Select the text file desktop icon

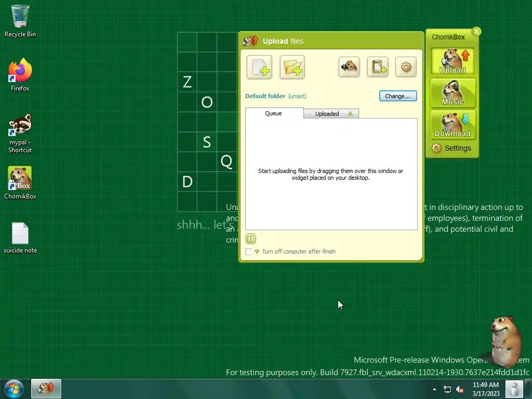click(20, 238)
